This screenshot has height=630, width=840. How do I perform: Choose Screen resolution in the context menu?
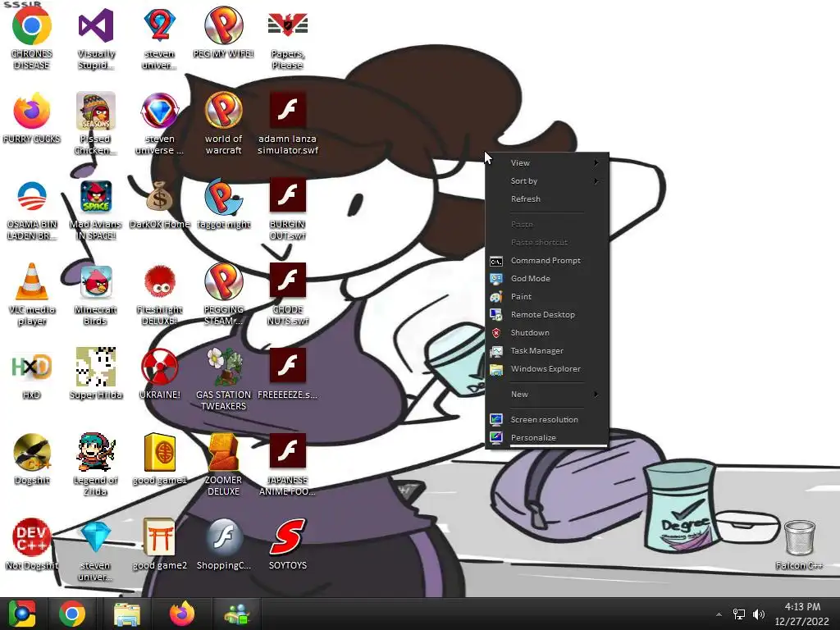[x=547, y=419]
